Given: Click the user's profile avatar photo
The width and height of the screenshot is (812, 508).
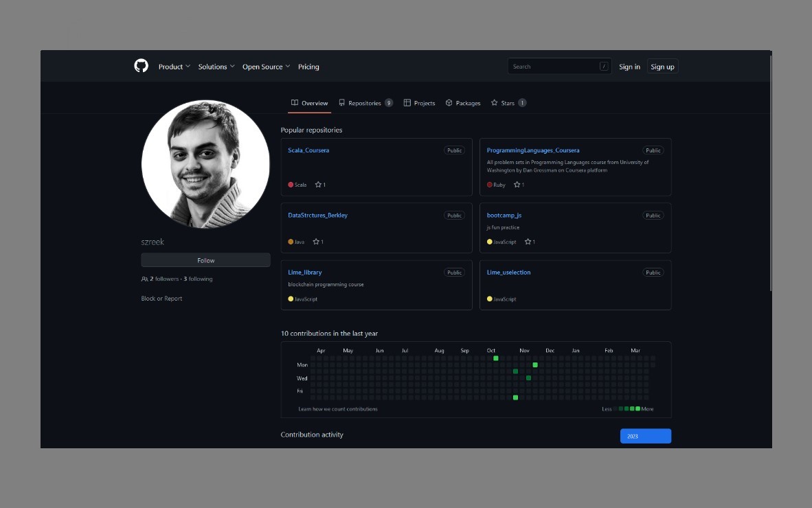Looking at the screenshot, I should [205, 164].
